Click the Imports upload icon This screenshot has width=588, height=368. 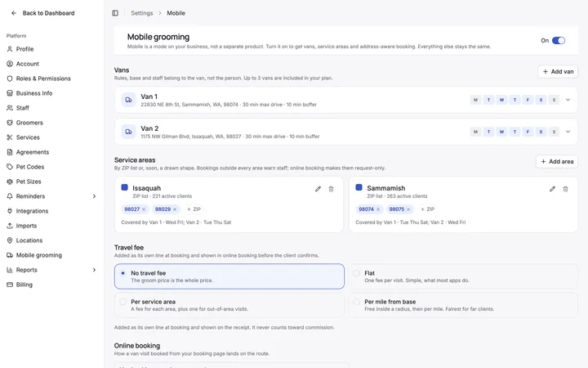pos(10,226)
